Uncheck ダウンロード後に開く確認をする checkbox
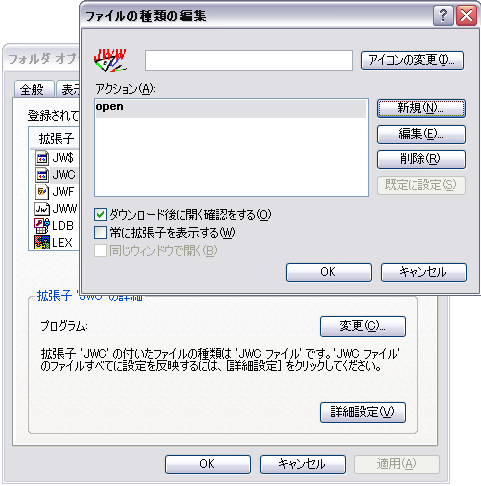 pyautogui.click(x=100, y=215)
